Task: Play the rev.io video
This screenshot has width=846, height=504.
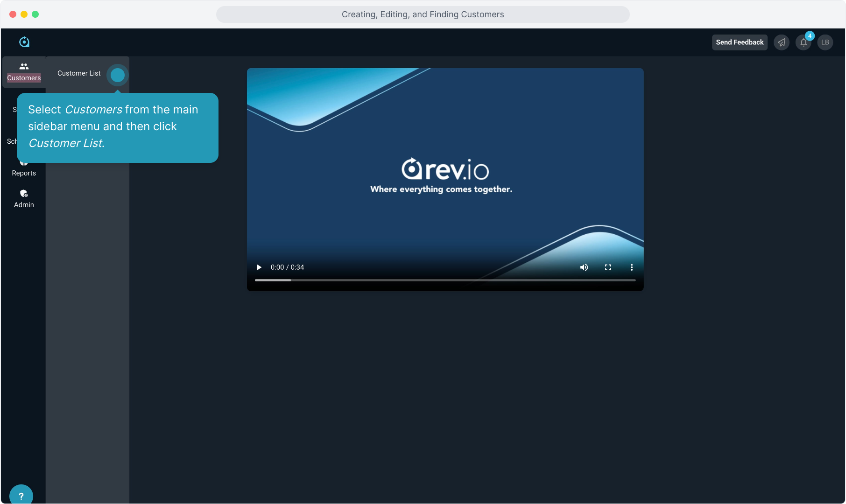Action: 259,267
